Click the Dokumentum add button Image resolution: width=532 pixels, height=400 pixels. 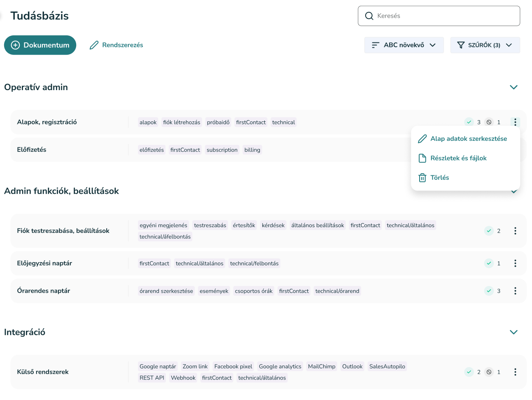[40, 45]
